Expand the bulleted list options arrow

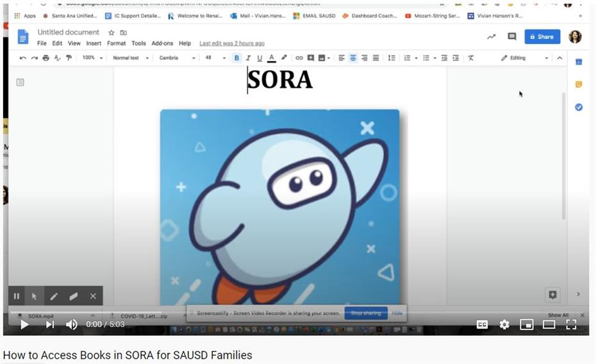click(x=435, y=58)
